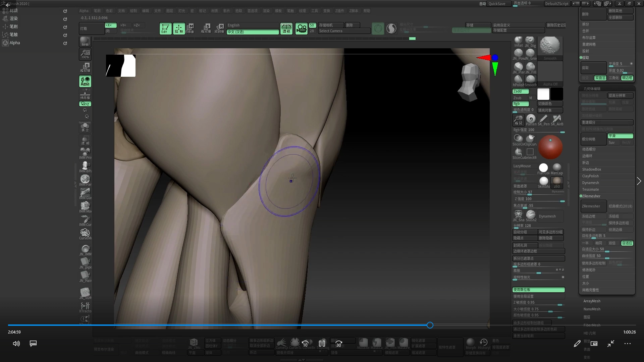Disable the 使用数位板 tablet option

tap(538, 290)
